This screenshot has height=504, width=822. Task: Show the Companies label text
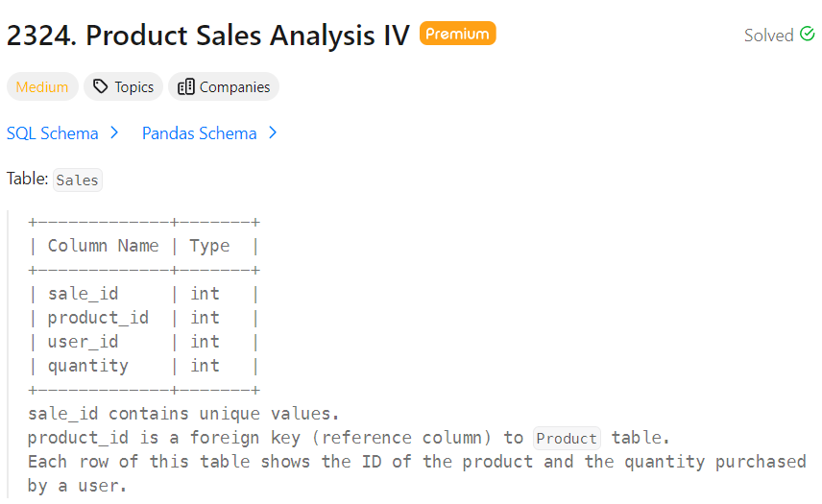(x=234, y=87)
